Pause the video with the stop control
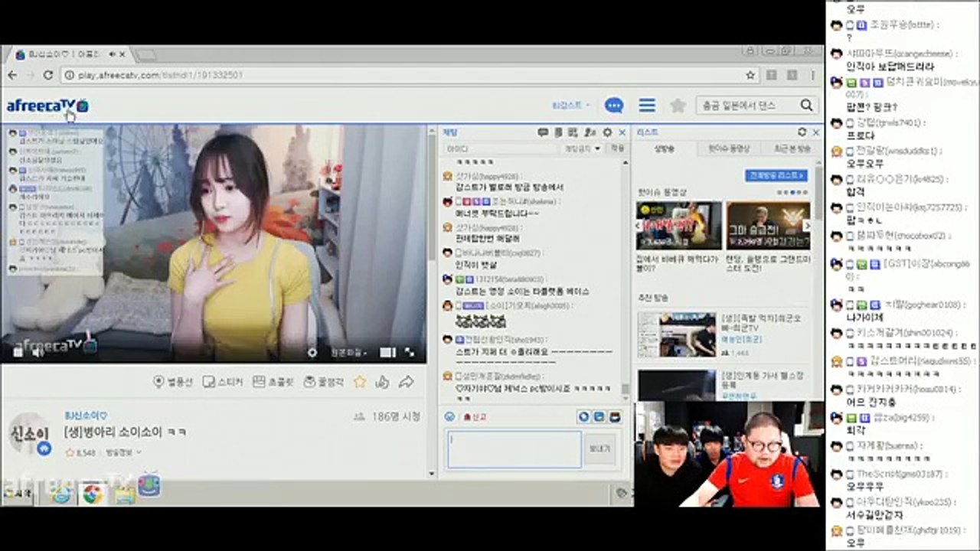980x551 pixels. click(x=17, y=352)
